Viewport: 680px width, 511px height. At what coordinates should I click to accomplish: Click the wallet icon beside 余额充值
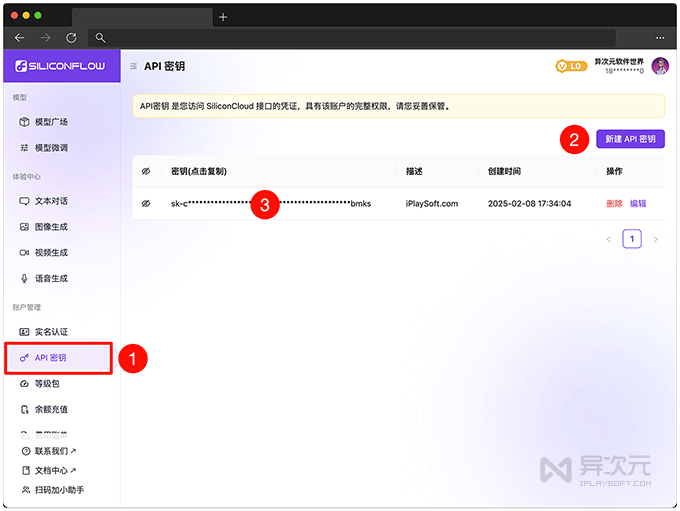coord(24,409)
